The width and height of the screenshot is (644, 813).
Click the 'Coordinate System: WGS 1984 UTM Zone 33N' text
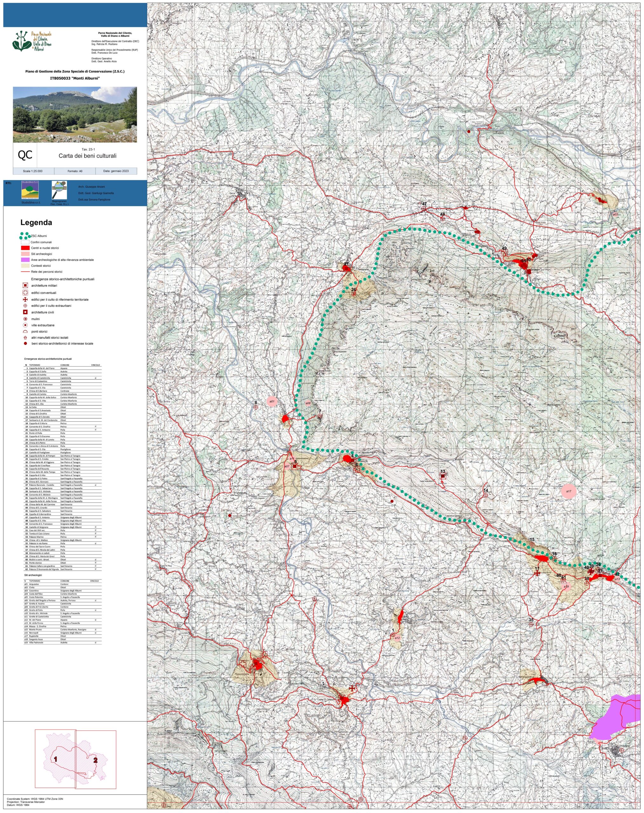[x=35, y=799]
